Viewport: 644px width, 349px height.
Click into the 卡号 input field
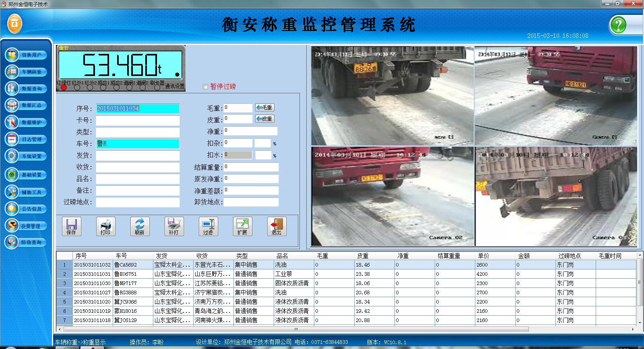138,121
